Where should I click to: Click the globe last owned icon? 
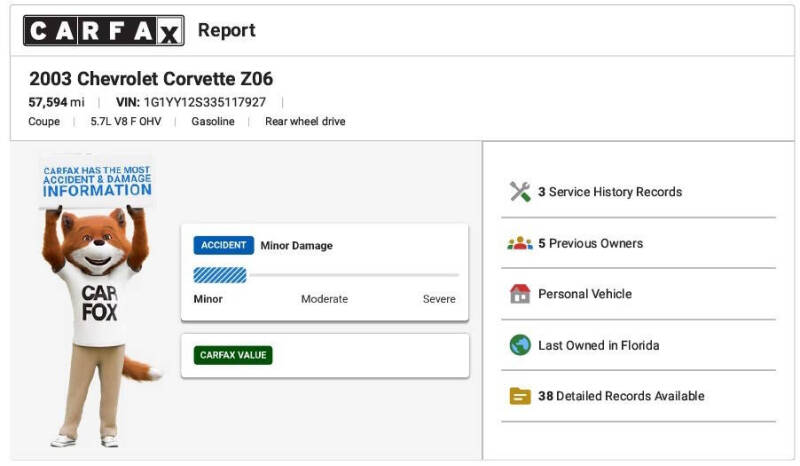520,345
